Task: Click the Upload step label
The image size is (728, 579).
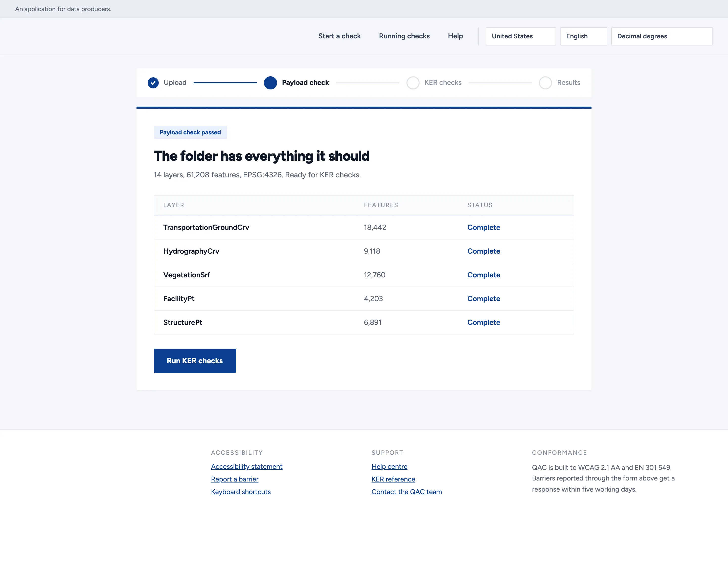Action: [175, 83]
